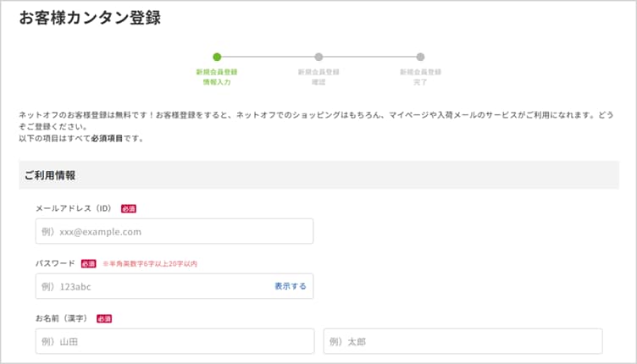This screenshot has width=637, height=364.
Task: Click the 必須 badge beside メールアドレス
Action: coord(129,207)
